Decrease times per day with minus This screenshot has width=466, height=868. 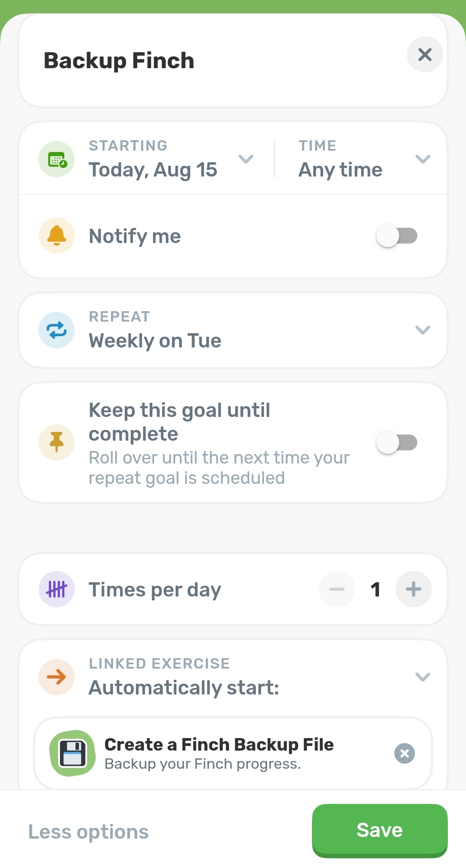(x=337, y=589)
